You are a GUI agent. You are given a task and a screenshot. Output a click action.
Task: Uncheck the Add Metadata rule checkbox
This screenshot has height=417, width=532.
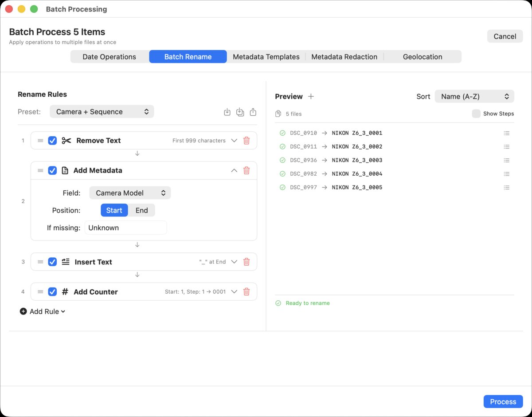pyautogui.click(x=52, y=170)
